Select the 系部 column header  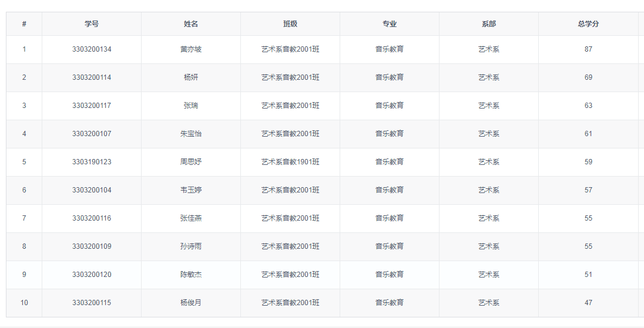point(488,24)
